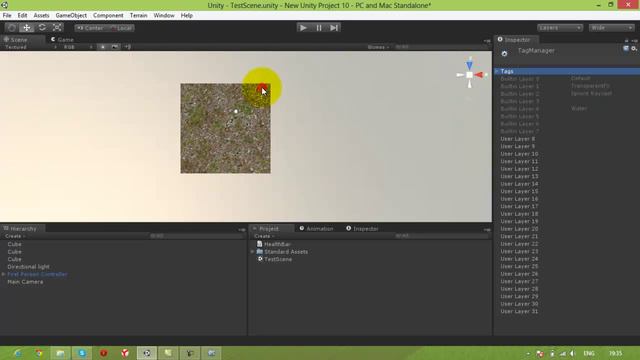Open Scene panel options menu
The height and width of the screenshot is (360, 640).
487,40
